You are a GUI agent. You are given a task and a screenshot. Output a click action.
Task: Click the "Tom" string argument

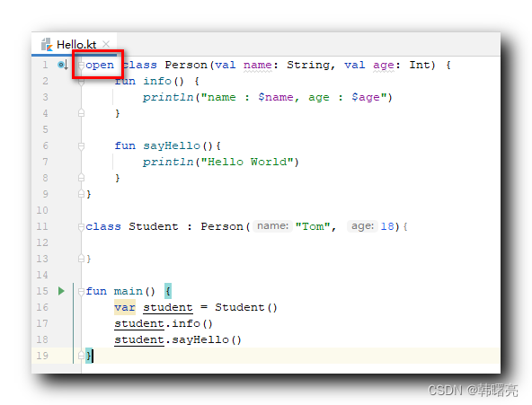click(313, 226)
